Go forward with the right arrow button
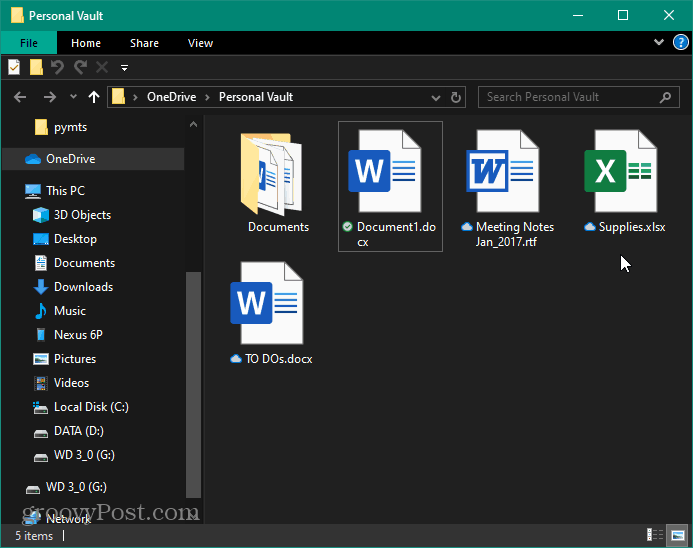Image resolution: width=693 pixels, height=548 pixels. pyautogui.click(x=50, y=97)
